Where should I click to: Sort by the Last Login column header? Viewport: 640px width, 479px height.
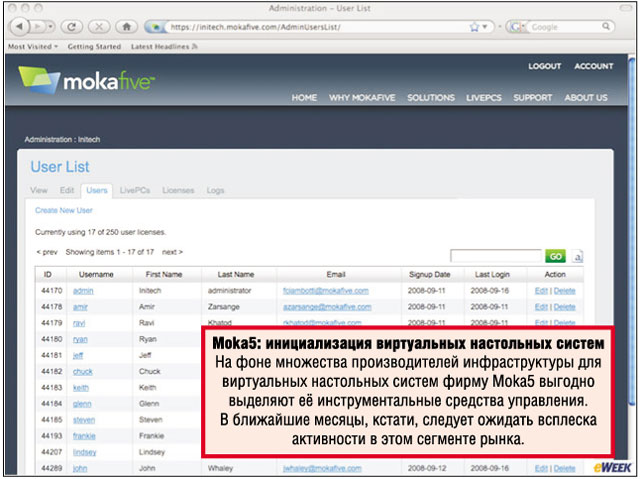click(x=492, y=275)
